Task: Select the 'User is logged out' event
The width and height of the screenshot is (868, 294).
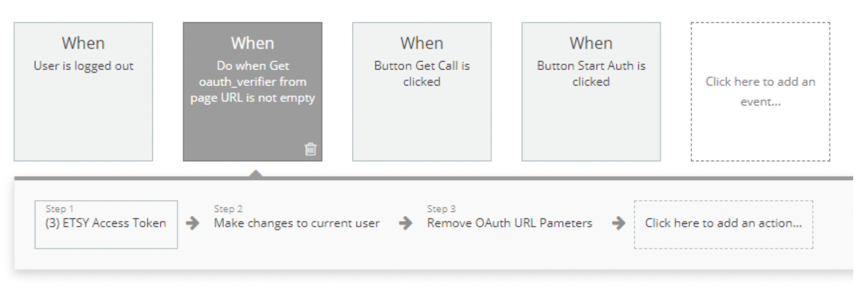Action: [83, 92]
